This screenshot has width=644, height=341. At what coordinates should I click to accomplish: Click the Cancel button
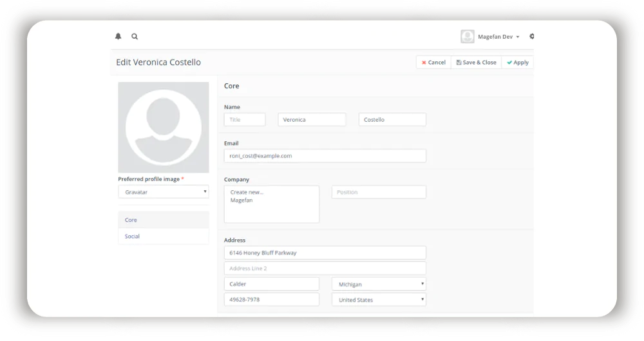click(x=433, y=63)
